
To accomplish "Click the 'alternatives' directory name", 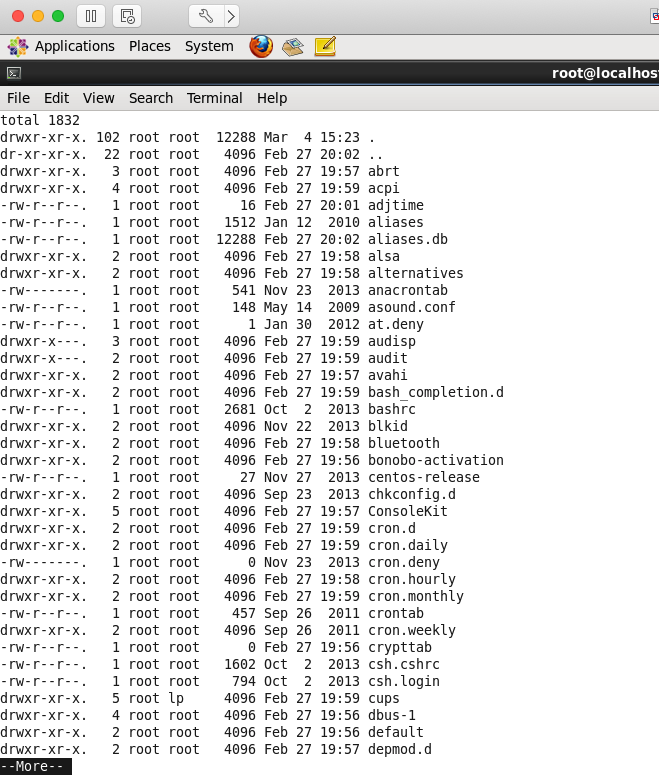I will (x=416, y=274).
